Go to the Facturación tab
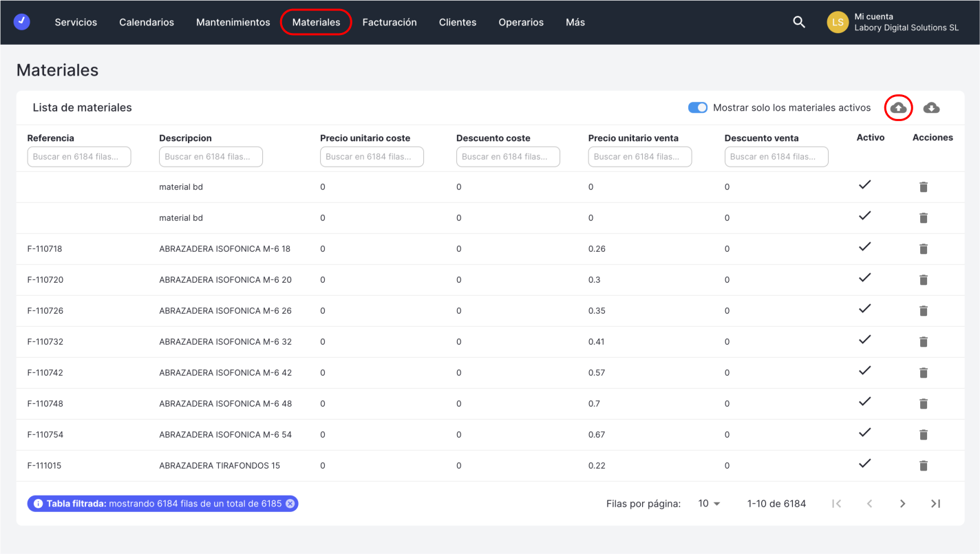This screenshot has width=980, height=554. click(x=390, y=22)
